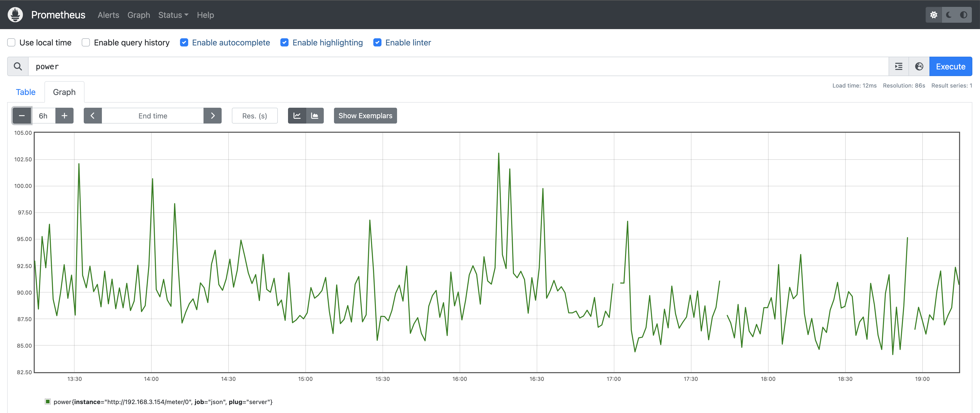The width and height of the screenshot is (980, 413).
Task: Click the Load time: 12ms text
Action: (854, 86)
